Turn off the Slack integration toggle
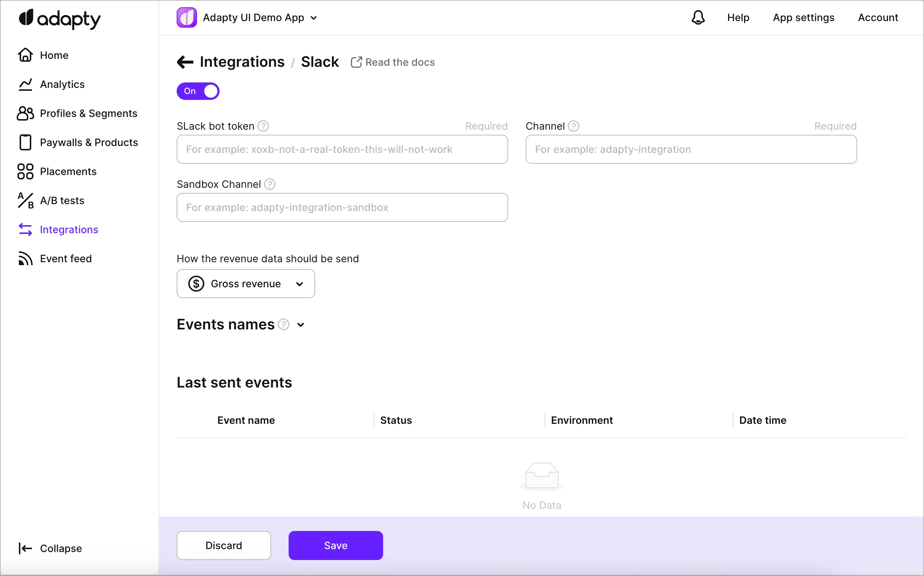This screenshot has width=924, height=576. (198, 91)
